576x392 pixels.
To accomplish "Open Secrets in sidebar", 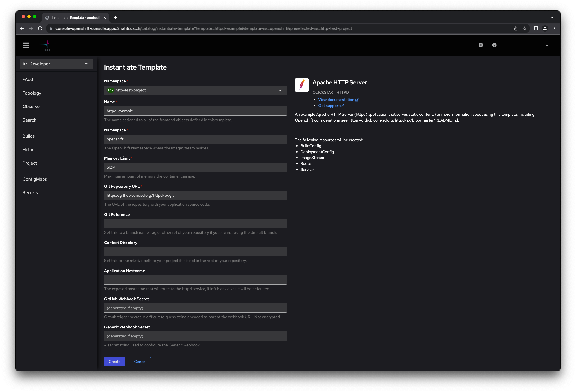I will [x=30, y=193].
